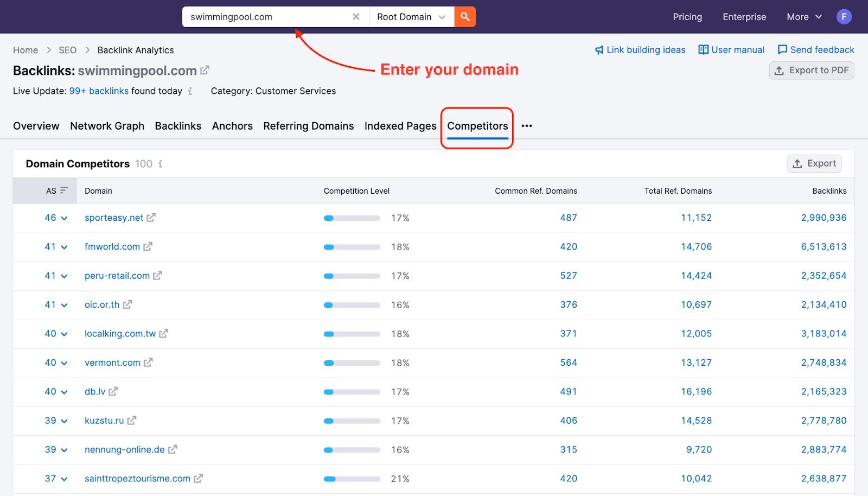Click info icon next to backlinks found today
This screenshot has width=868, height=496.
coord(190,91)
